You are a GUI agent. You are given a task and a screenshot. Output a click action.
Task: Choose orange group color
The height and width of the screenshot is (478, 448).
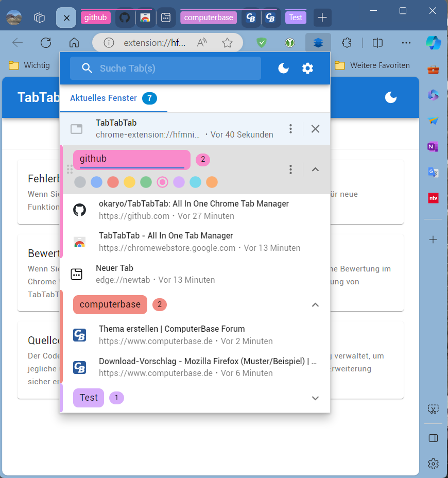pyautogui.click(x=212, y=182)
